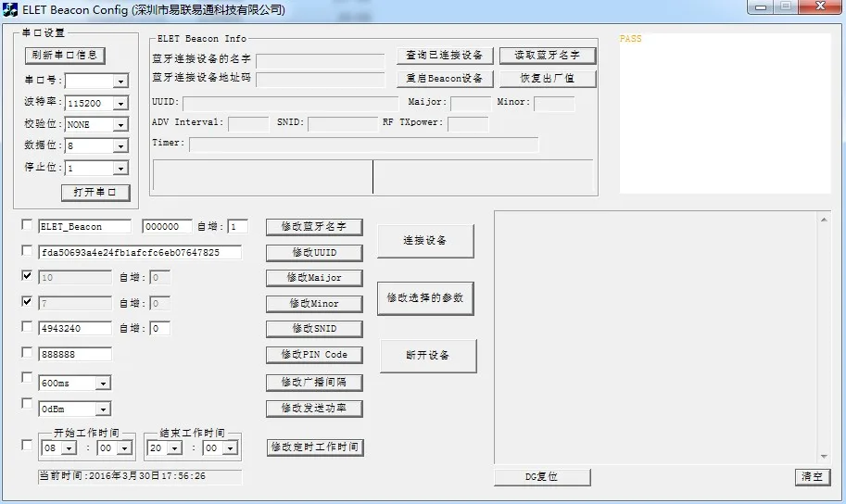Open the start hour 08 dropdown
Image resolution: width=846 pixels, height=504 pixels.
point(69,448)
